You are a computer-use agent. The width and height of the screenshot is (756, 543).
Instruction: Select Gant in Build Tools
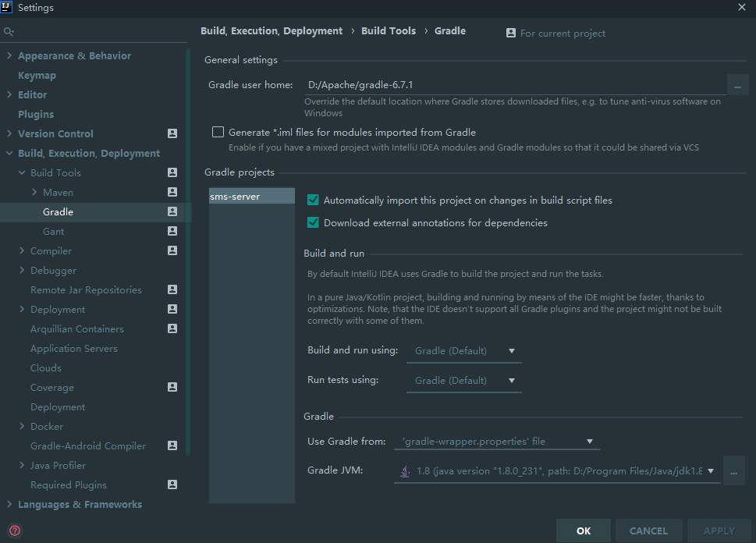pos(53,232)
